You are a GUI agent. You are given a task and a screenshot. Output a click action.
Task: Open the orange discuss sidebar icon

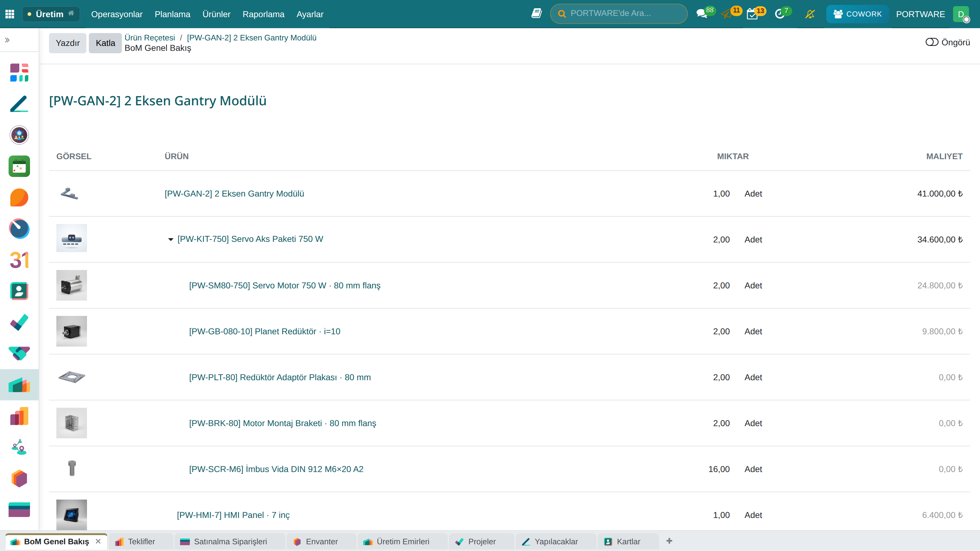pos(19,197)
